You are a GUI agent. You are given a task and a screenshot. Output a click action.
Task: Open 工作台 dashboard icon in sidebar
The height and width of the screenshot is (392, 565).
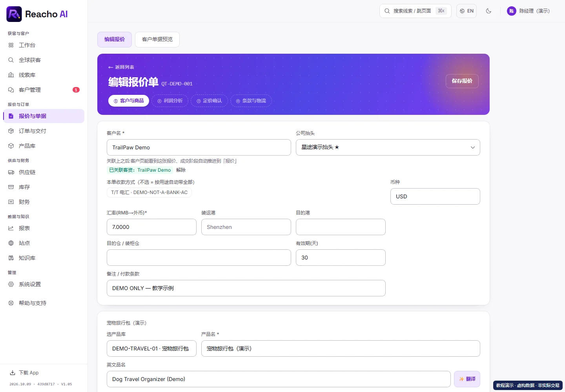coord(11,45)
